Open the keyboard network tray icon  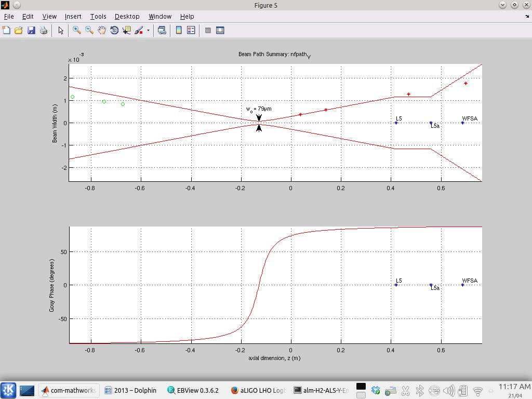pos(391,391)
